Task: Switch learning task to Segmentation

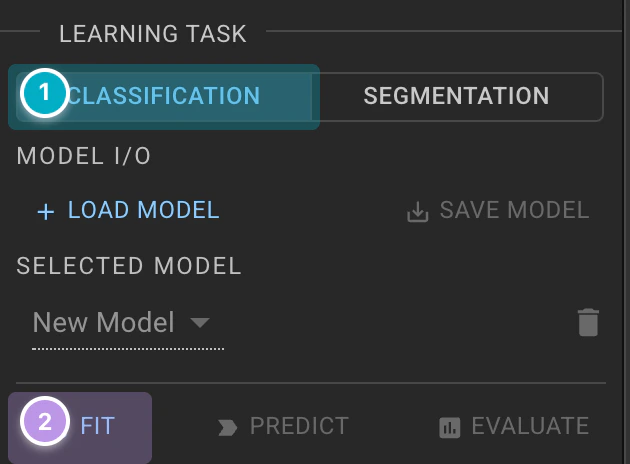Action: (457, 96)
